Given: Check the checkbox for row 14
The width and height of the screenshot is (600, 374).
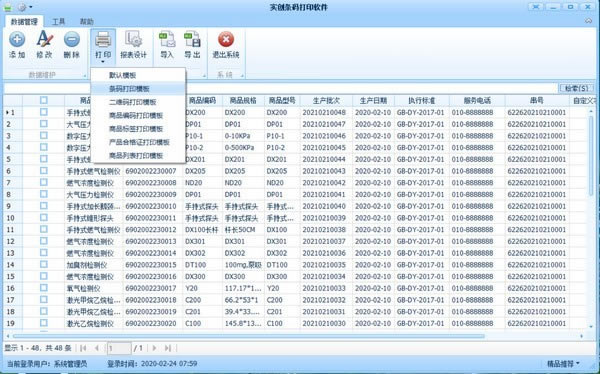Looking at the screenshot, I should 44,265.
